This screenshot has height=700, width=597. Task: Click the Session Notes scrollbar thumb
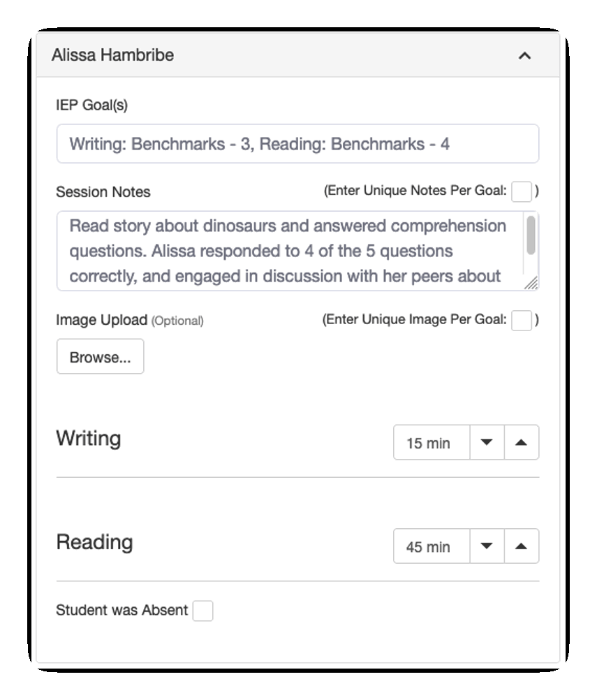(x=531, y=235)
